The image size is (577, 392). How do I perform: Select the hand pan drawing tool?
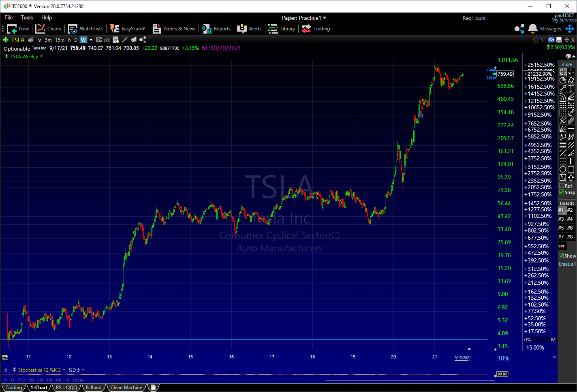(563, 80)
